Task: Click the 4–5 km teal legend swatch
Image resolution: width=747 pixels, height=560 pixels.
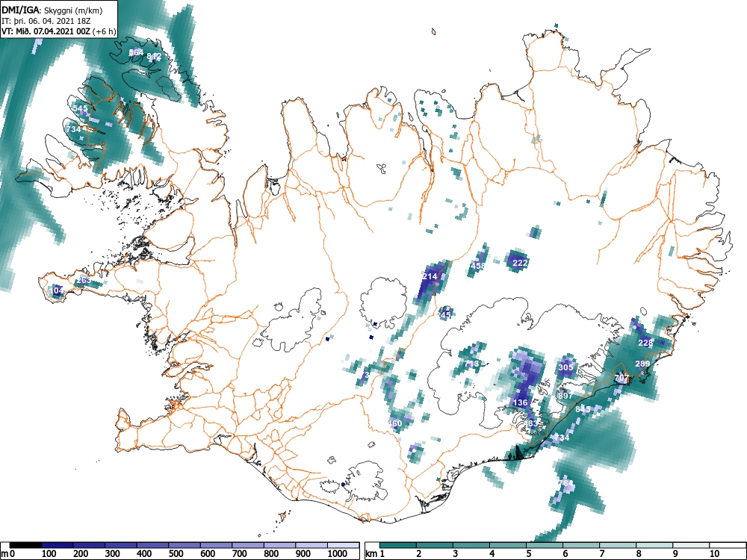Action: pos(508,545)
